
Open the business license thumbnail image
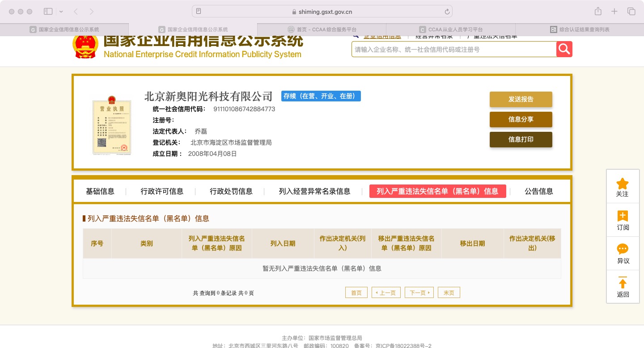coord(112,125)
